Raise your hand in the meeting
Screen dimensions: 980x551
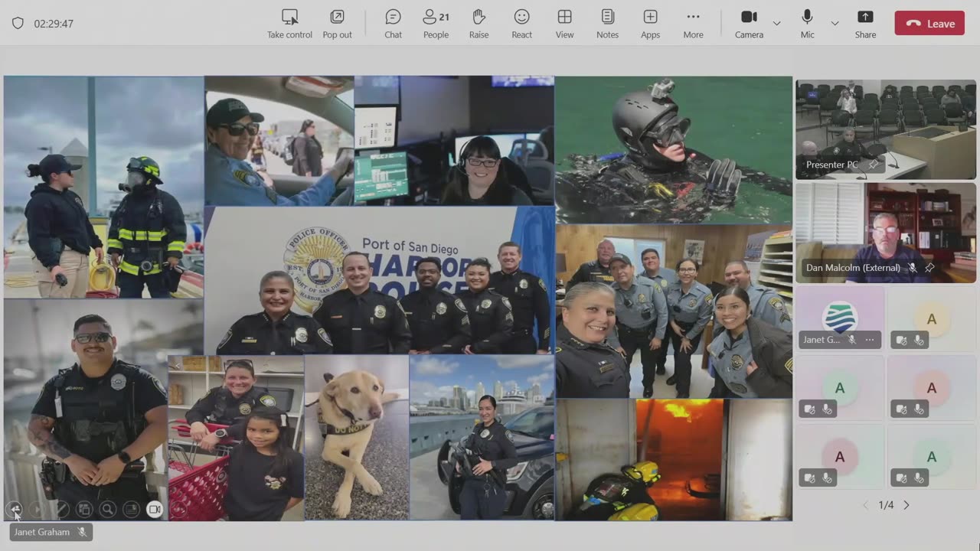coord(479,24)
